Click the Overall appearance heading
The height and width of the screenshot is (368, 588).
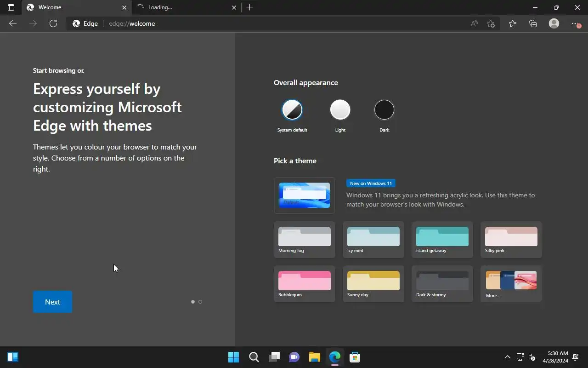click(x=306, y=83)
